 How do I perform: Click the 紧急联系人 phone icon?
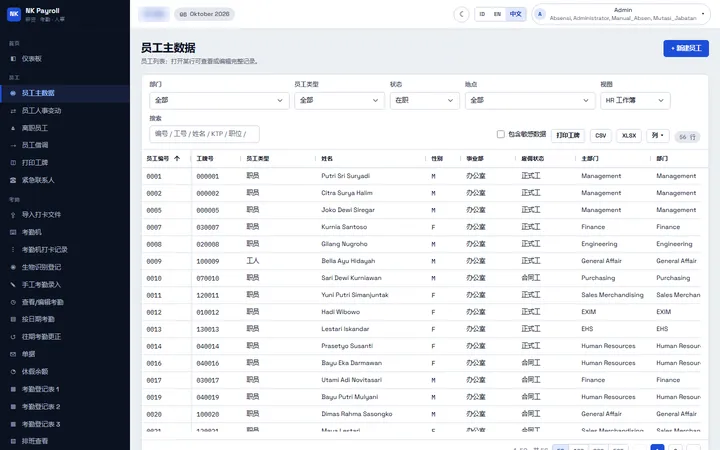pos(13,180)
